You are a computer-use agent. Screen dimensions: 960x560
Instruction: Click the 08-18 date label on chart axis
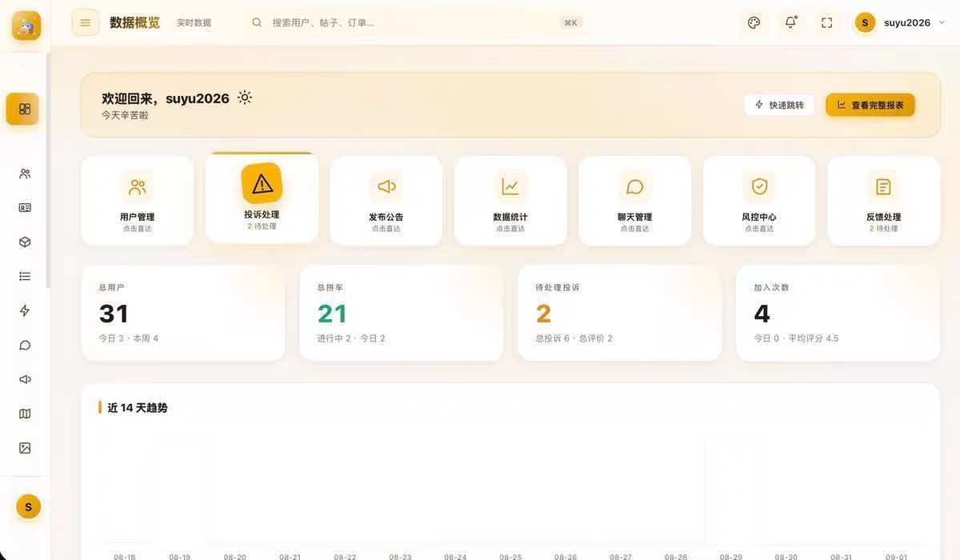click(125, 556)
